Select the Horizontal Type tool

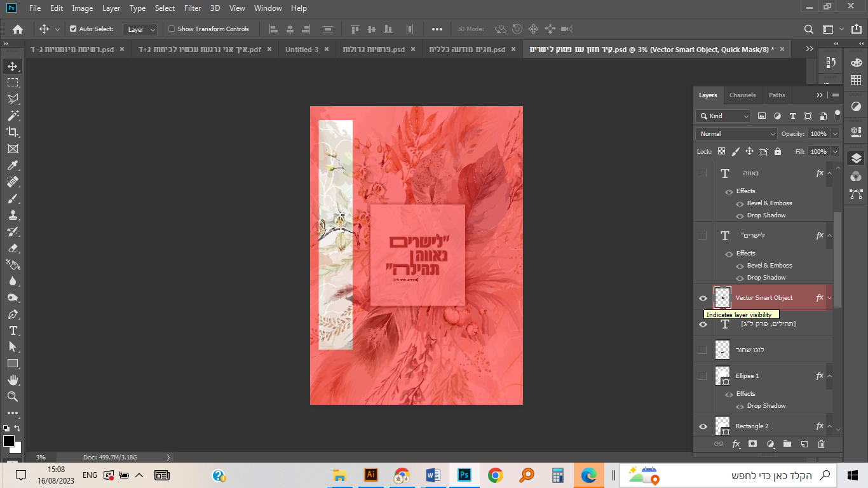click(x=13, y=330)
